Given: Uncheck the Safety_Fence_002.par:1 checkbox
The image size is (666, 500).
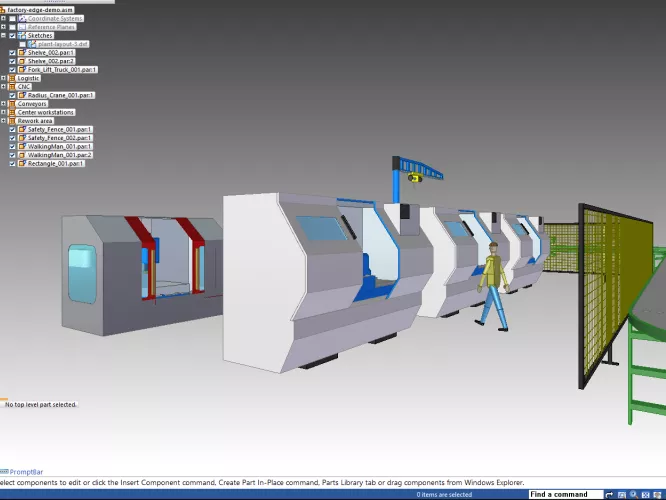Looking at the screenshot, I should (12, 138).
